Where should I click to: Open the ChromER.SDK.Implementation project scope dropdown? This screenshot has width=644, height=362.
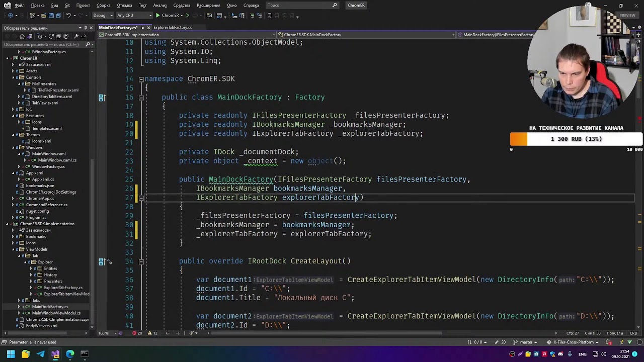(186, 35)
